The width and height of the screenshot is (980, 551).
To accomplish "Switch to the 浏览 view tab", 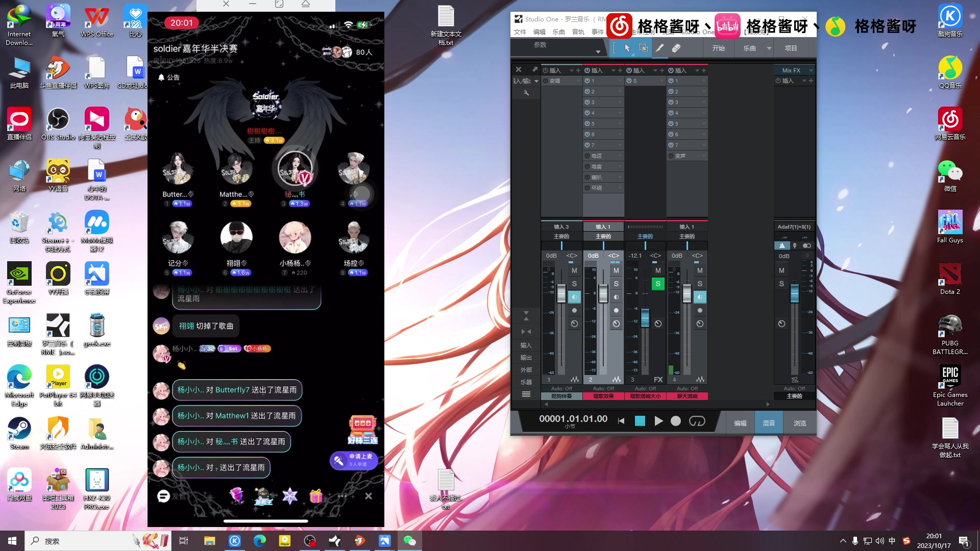I will coord(800,423).
